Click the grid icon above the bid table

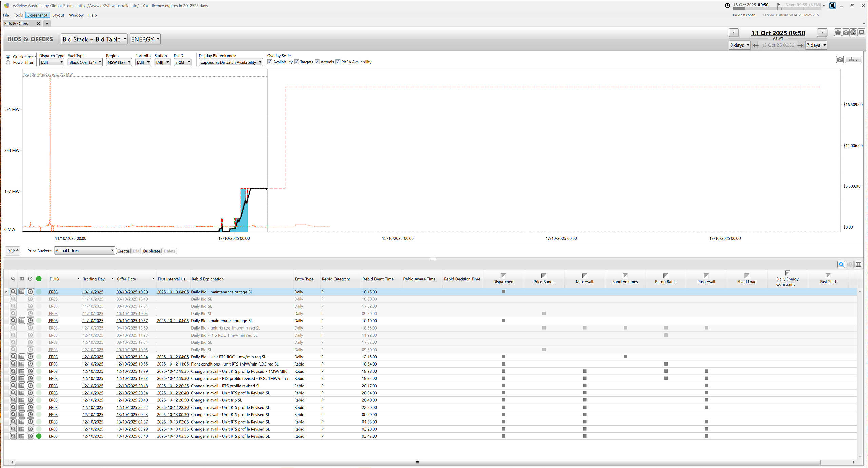pyautogui.click(x=859, y=265)
